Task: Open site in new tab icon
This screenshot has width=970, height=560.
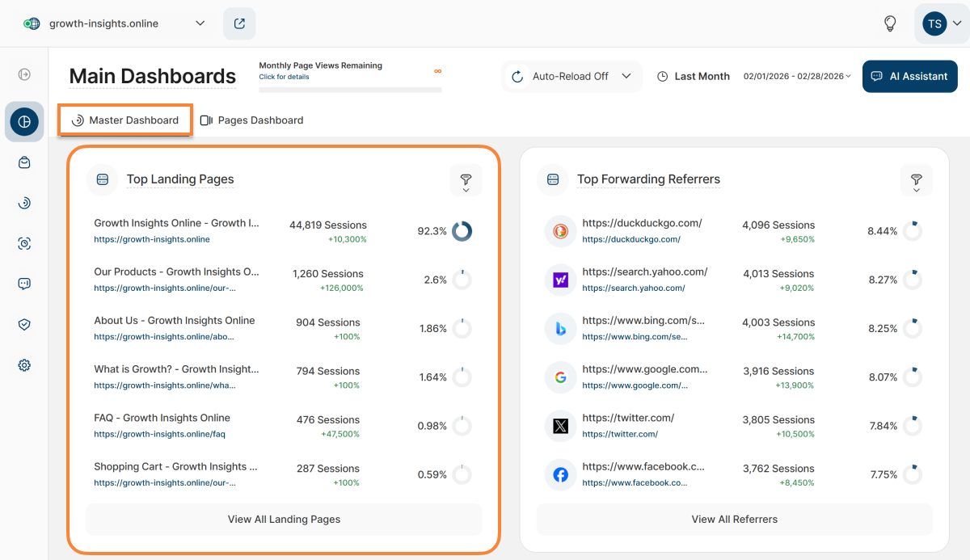Action: (x=239, y=23)
